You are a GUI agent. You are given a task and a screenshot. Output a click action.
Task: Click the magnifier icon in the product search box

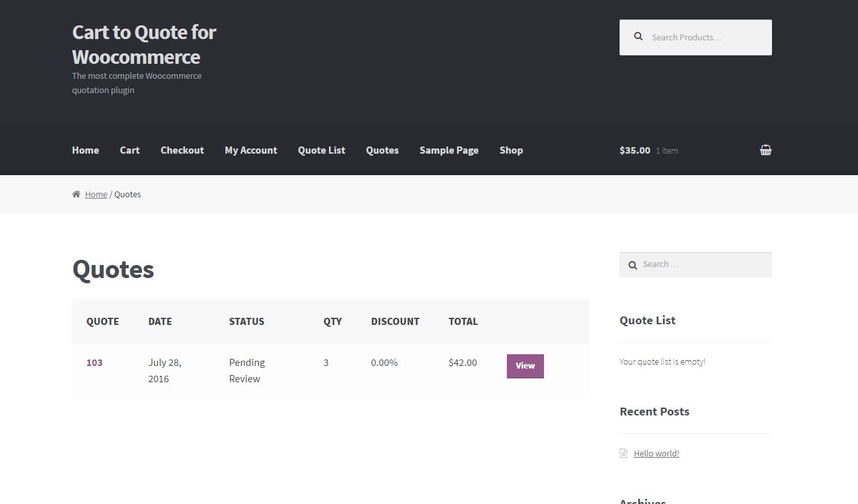638,36
